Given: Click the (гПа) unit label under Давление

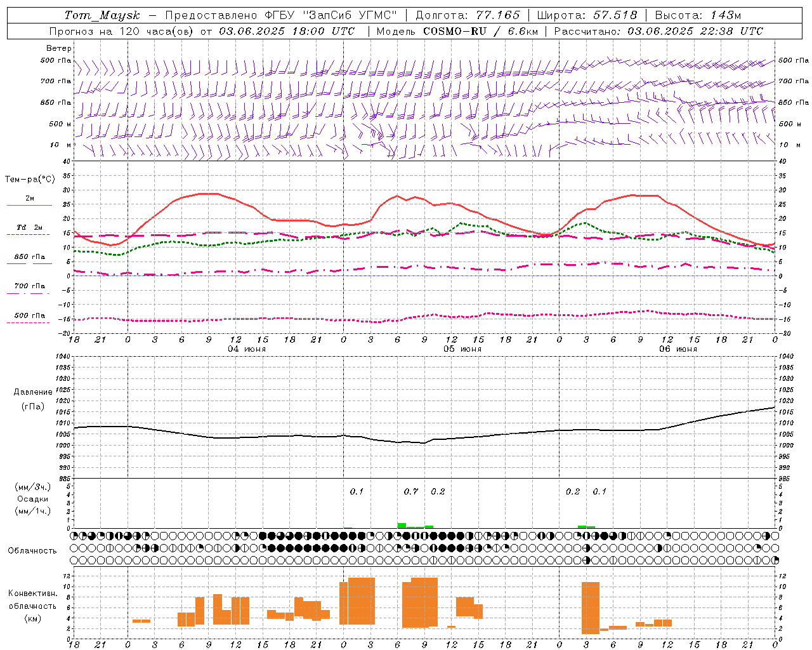Looking at the screenshot, I should tap(33, 407).
